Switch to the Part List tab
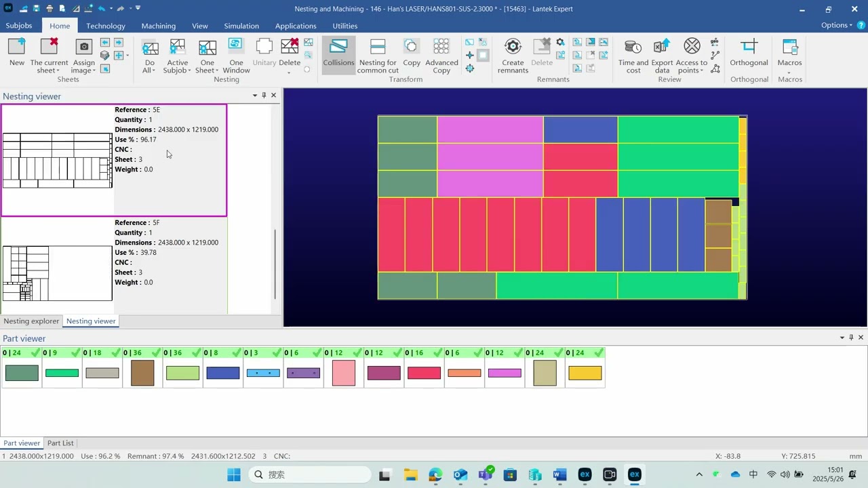868x488 pixels. [x=60, y=443]
